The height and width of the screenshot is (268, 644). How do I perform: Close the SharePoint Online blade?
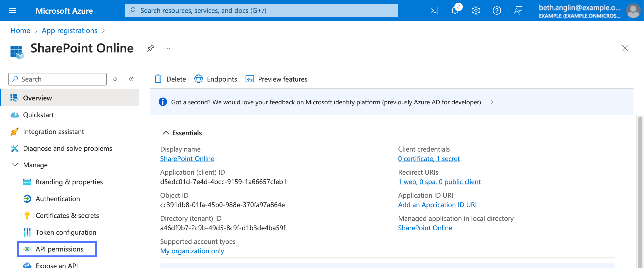click(x=625, y=48)
